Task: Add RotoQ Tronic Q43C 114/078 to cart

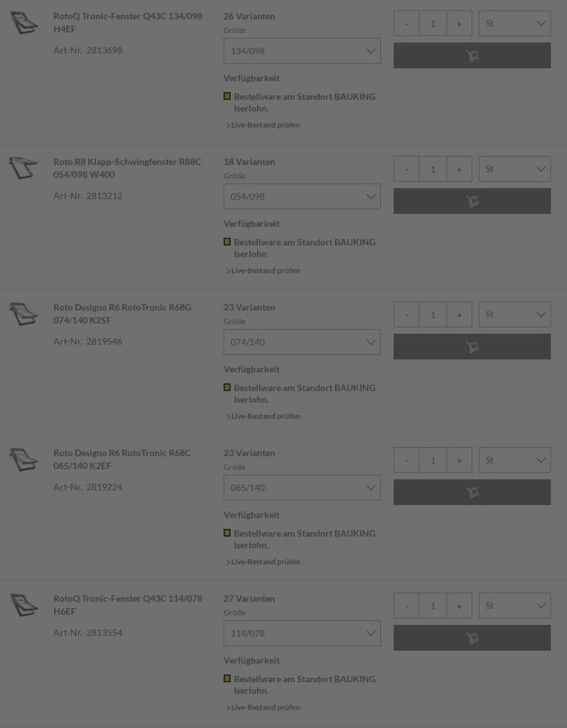Action: (x=472, y=638)
